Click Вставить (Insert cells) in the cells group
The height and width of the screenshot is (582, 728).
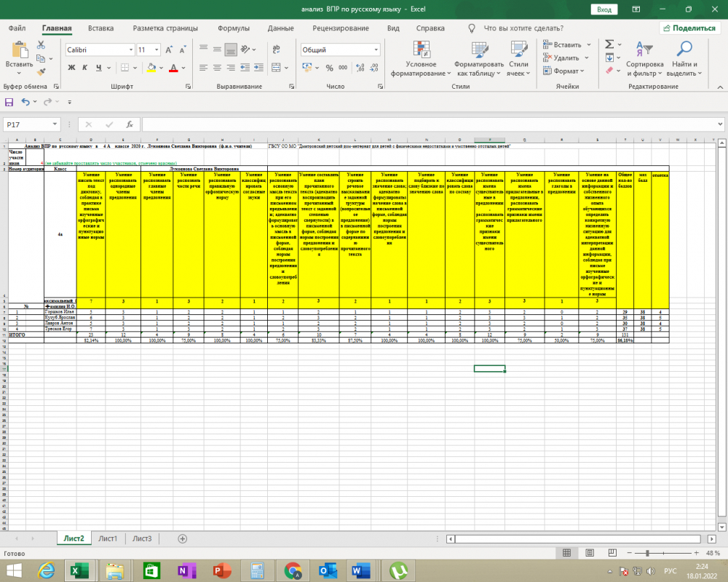click(567, 44)
